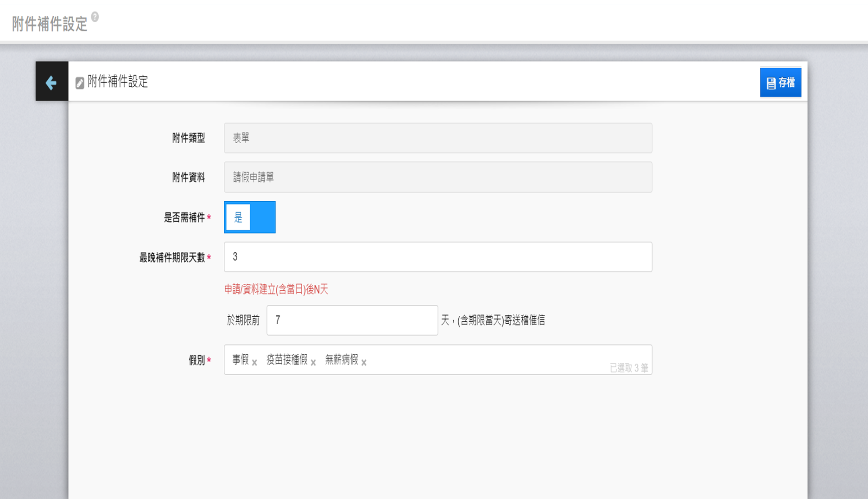Click the 附件資料 field showing 請假申請單
This screenshot has width=868, height=499.
tap(437, 177)
